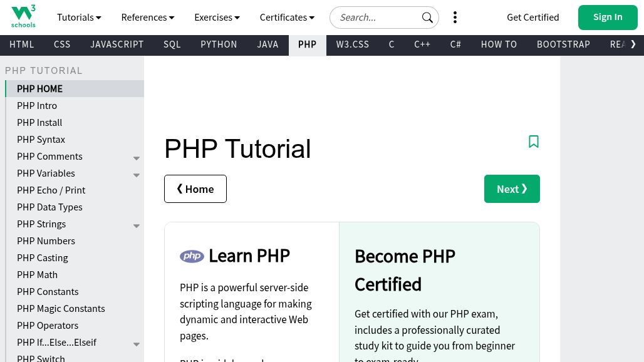Bookmark this PHP Tutorial page
This screenshot has width=644, height=362.
534,142
